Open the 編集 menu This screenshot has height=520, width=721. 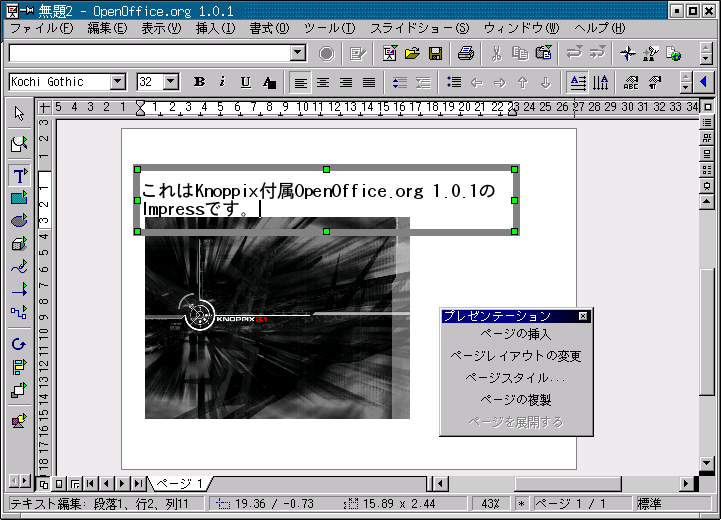point(107,29)
